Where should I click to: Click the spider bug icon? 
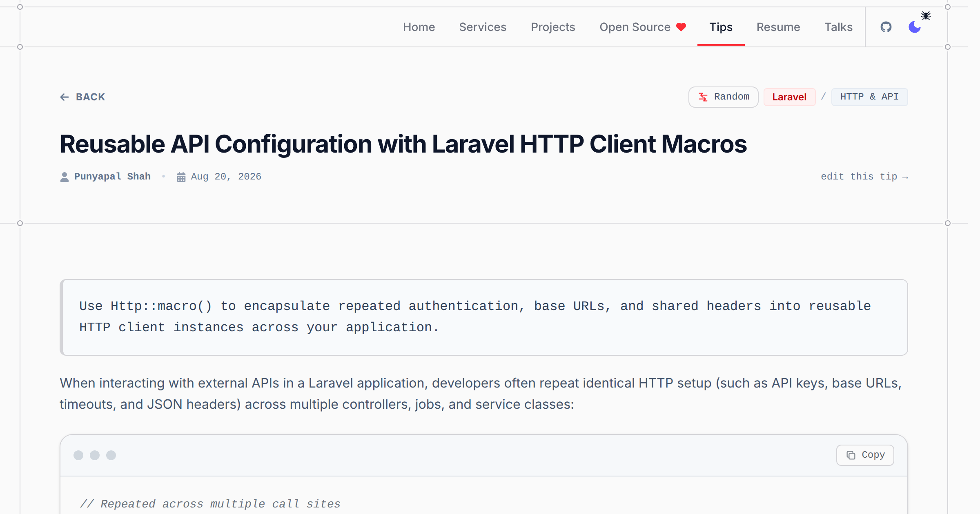click(x=926, y=16)
